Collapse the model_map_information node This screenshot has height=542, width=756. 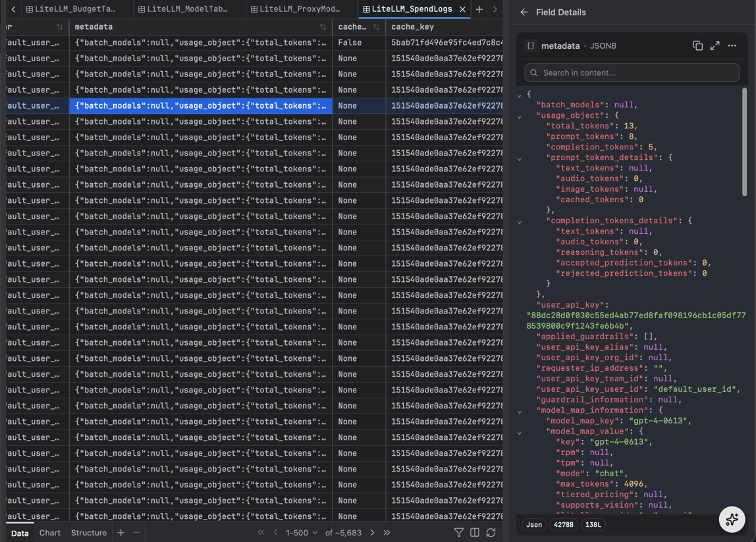point(520,412)
